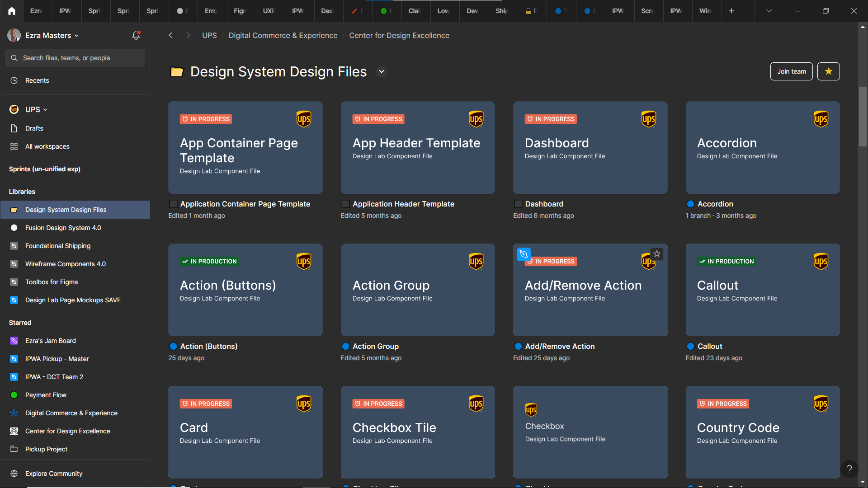Go to UPS in the breadcrumb
Viewport: 868px width, 488px height.
coord(209,35)
